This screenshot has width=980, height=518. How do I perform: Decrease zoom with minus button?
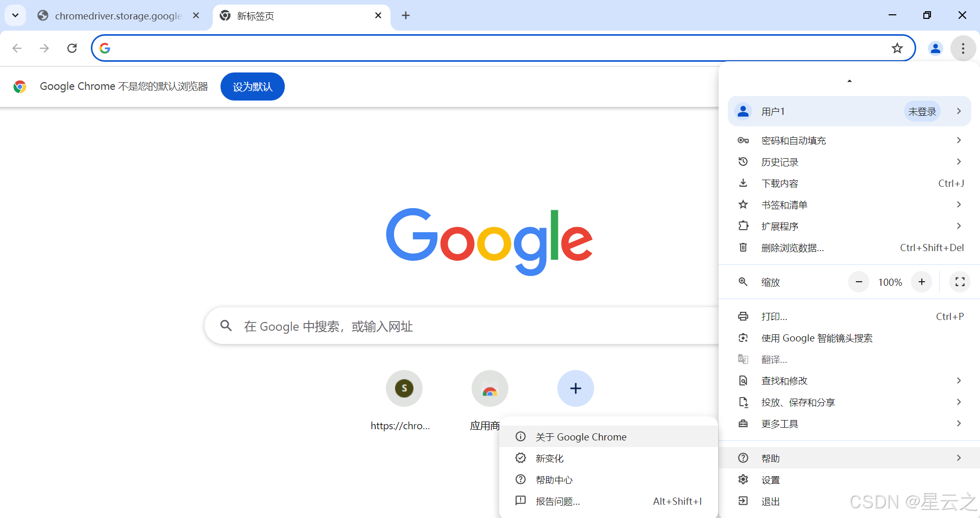pyautogui.click(x=859, y=282)
